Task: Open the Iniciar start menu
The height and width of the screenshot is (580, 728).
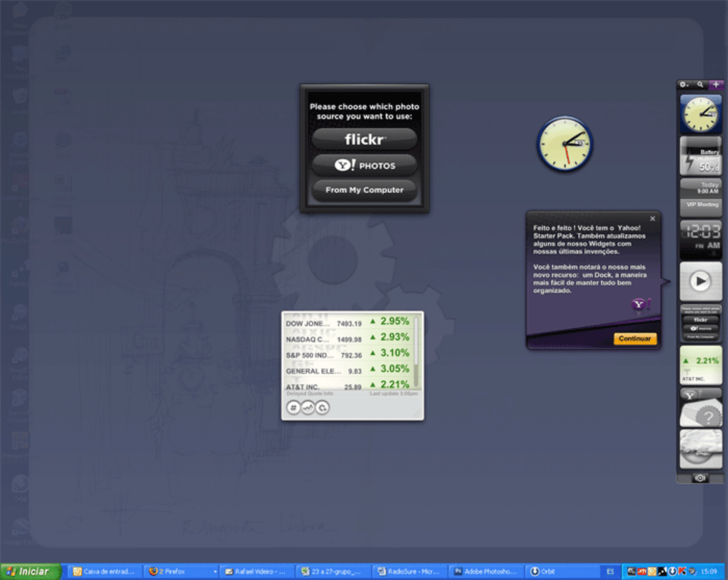Action: point(29,571)
